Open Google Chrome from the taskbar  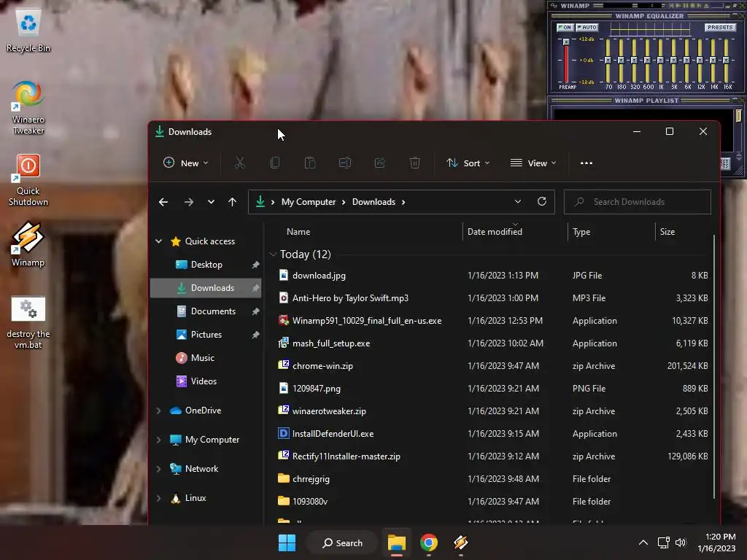click(429, 542)
